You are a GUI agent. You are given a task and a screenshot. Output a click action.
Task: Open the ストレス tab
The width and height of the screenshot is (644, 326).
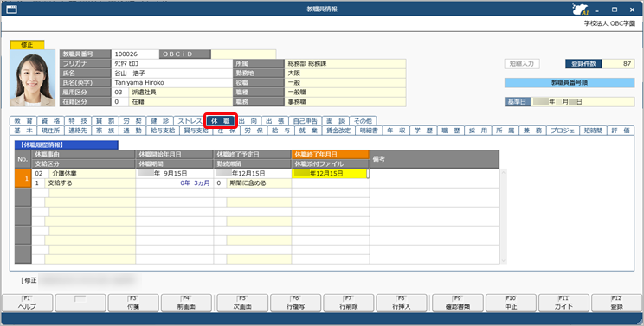[x=190, y=121]
